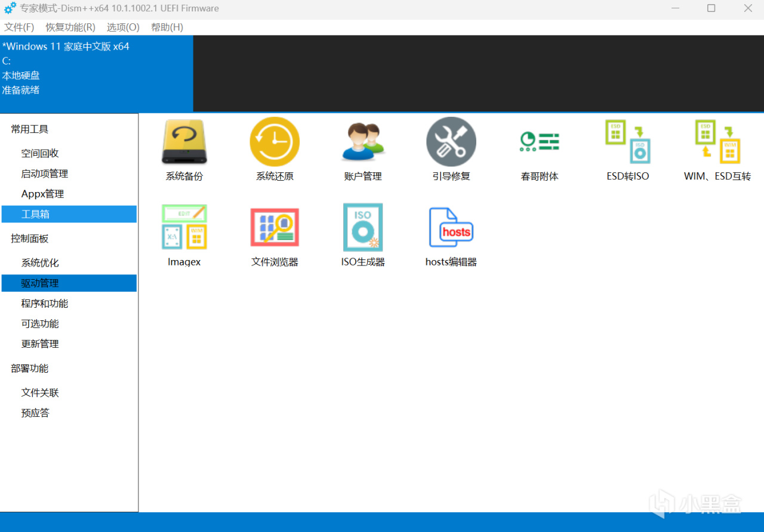
Task: Click the Dism++ gear icon in title bar
Action: coord(10,8)
